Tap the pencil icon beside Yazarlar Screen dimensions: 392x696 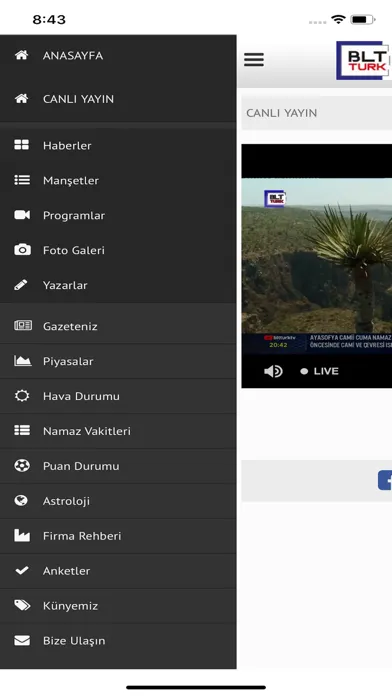point(20,285)
